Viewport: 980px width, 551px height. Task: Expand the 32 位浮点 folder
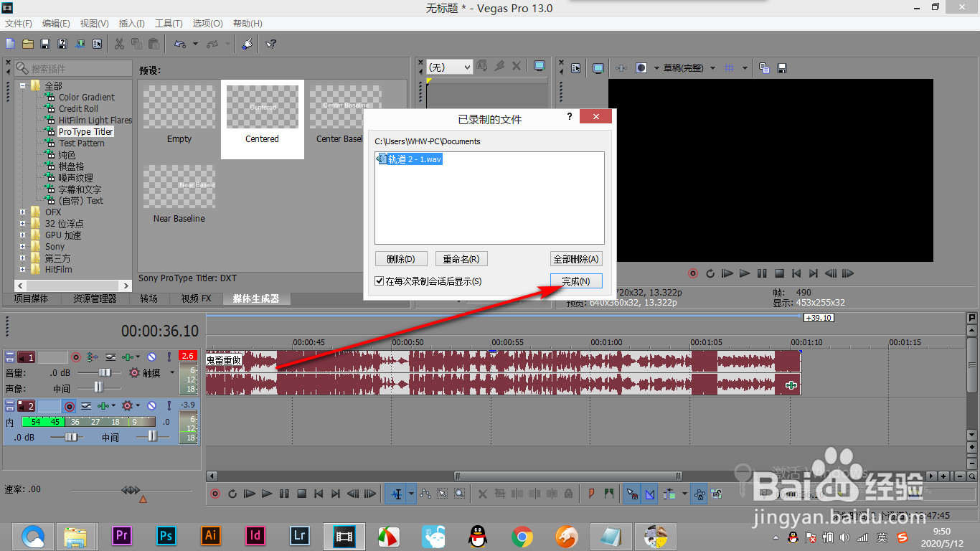[x=23, y=223]
